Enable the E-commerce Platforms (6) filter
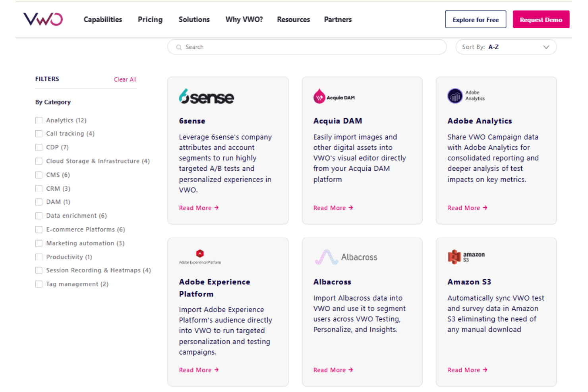 click(x=39, y=230)
